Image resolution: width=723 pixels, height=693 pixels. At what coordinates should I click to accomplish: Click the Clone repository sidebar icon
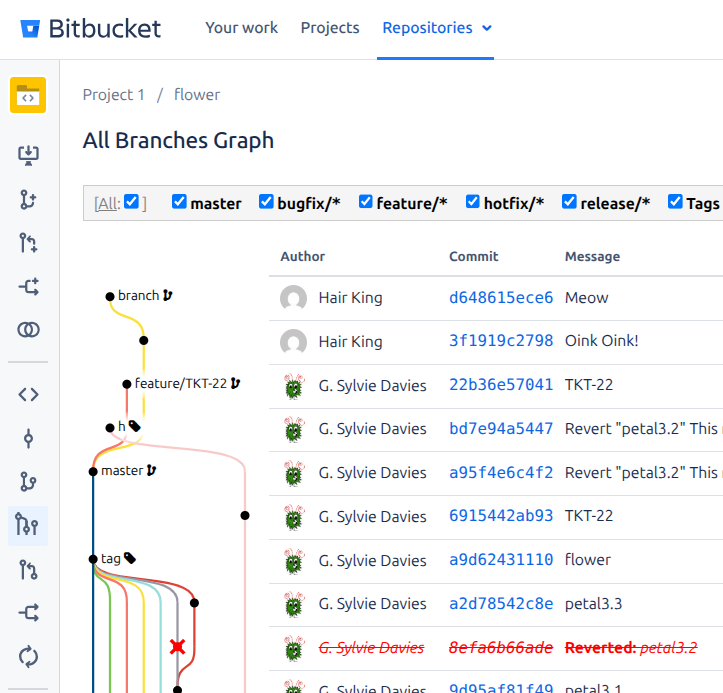(28, 154)
